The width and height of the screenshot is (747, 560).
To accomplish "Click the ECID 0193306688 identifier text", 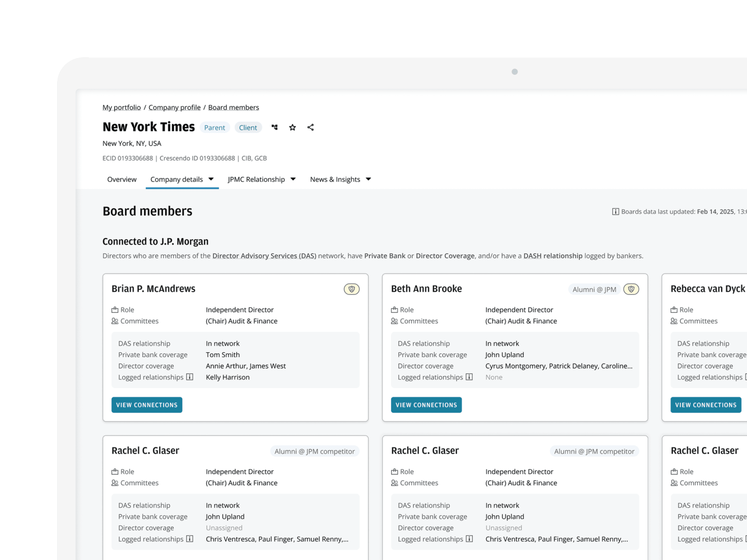I will coord(128,158).
